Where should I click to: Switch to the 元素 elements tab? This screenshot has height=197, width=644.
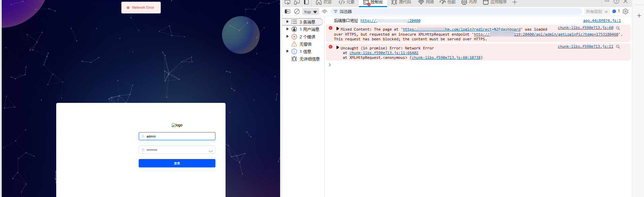346,2
